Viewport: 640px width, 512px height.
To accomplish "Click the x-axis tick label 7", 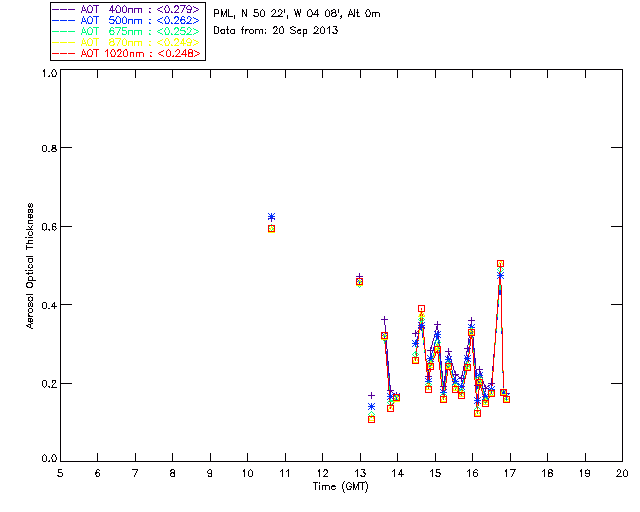I will click(x=135, y=473).
